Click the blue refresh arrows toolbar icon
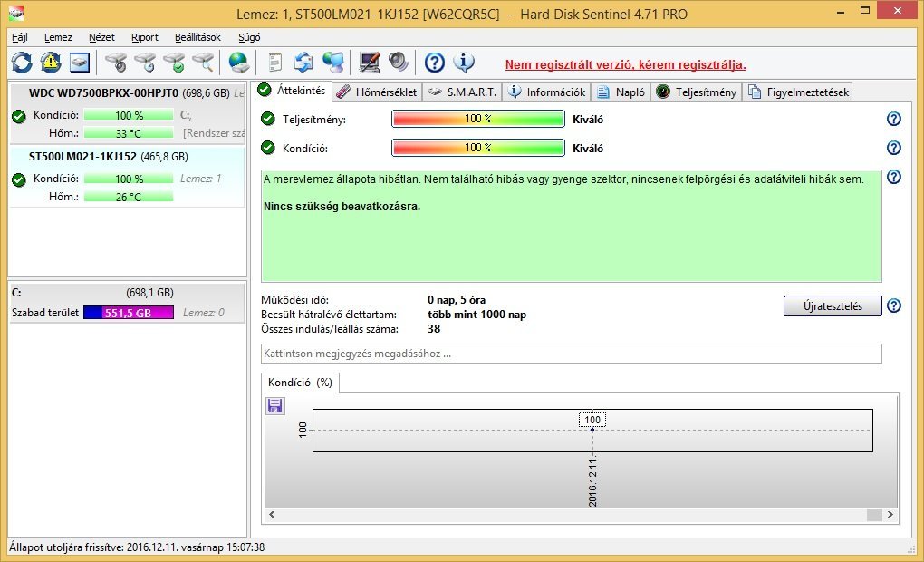This screenshot has width=924, height=562. tap(22, 63)
